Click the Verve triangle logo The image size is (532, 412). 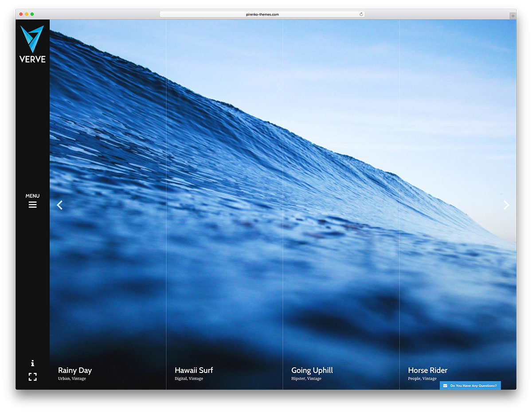pos(32,39)
